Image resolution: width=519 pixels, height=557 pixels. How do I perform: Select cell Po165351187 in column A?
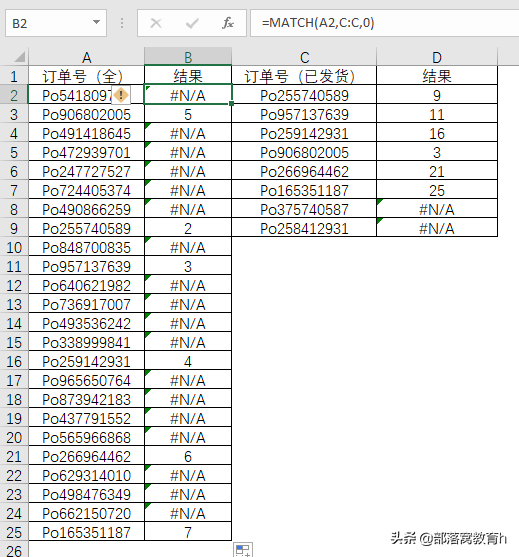click(86, 532)
